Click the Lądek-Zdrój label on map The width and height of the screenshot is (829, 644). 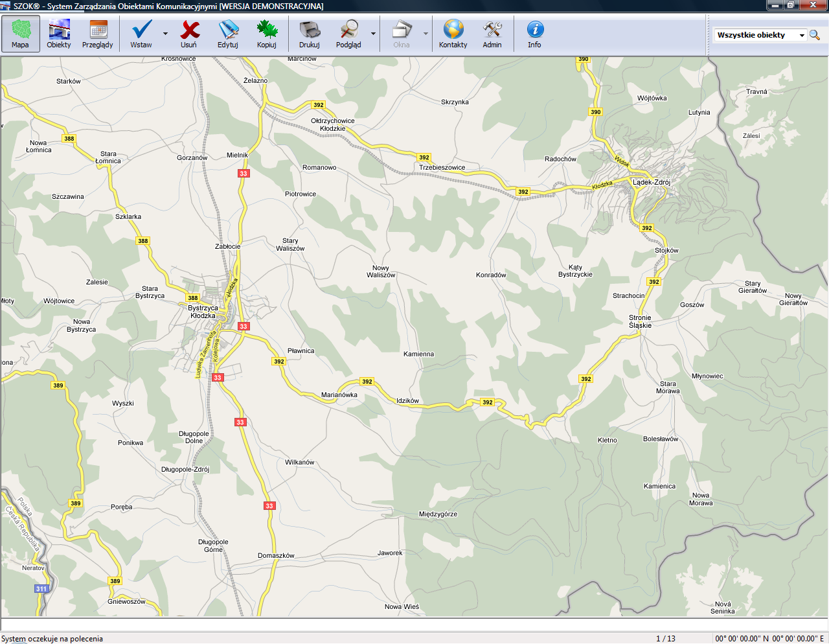(652, 182)
